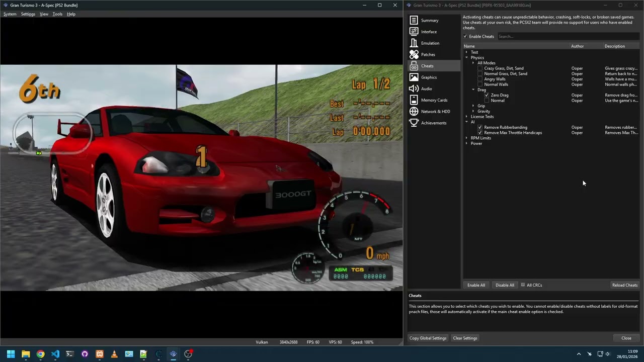
Task: Go to Graphics settings icon
Action: (414, 77)
